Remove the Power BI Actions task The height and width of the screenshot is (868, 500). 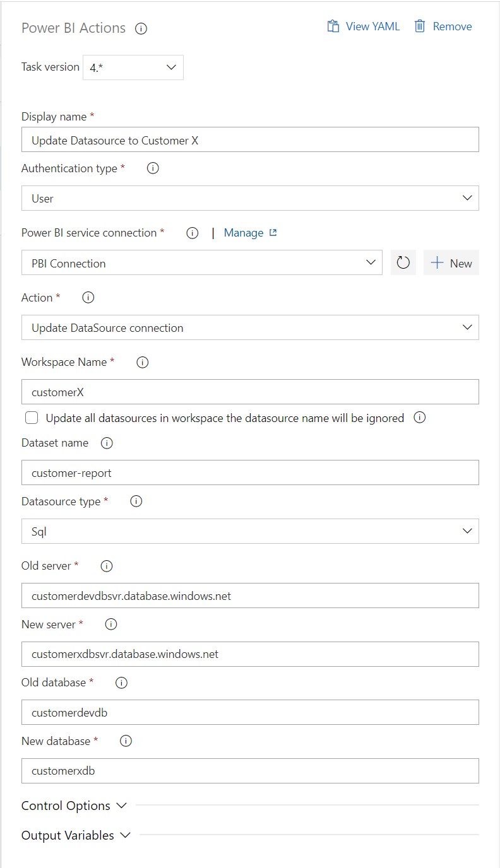click(443, 26)
